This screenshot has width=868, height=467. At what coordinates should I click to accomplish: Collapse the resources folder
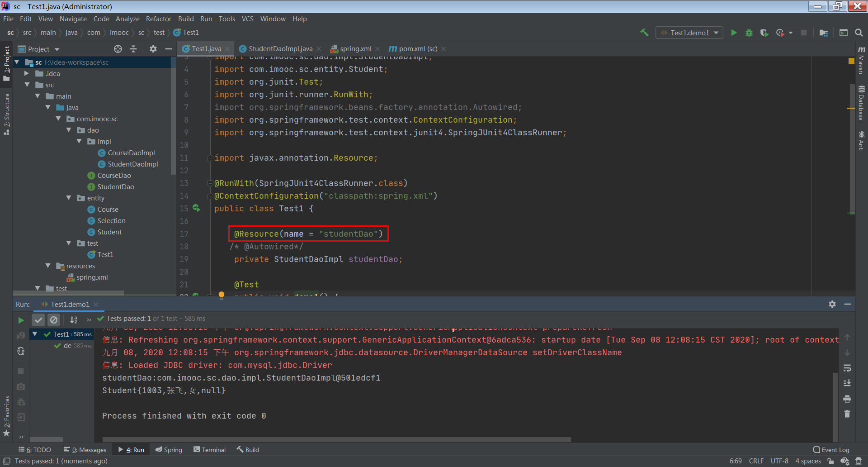click(48, 266)
